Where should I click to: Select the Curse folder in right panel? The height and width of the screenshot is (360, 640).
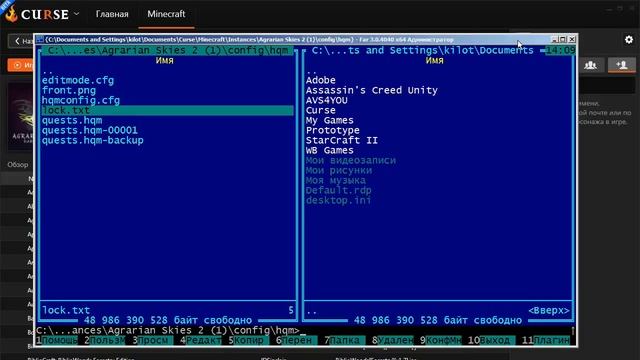click(320, 110)
